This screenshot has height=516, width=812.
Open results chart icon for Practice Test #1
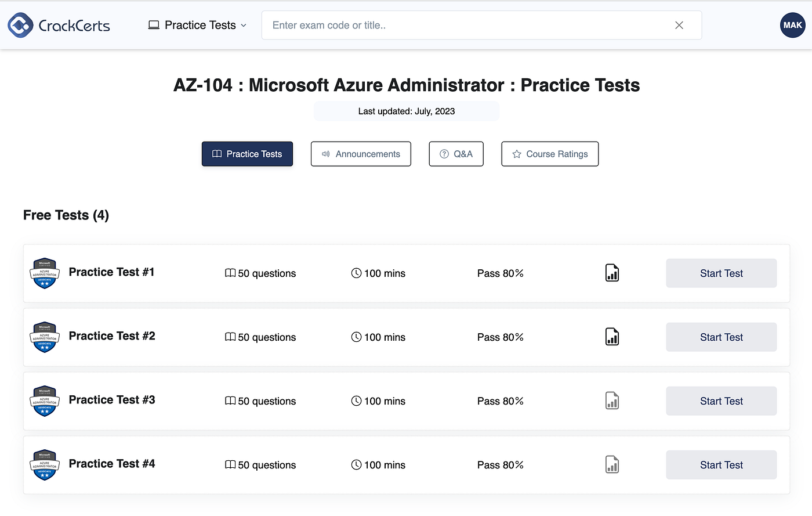(612, 273)
